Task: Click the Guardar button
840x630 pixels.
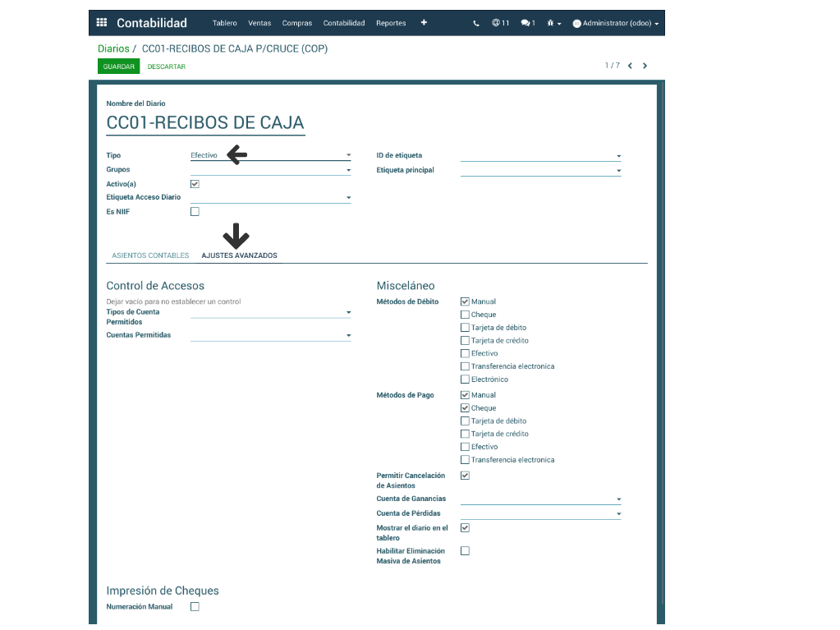Action: point(119,67)
